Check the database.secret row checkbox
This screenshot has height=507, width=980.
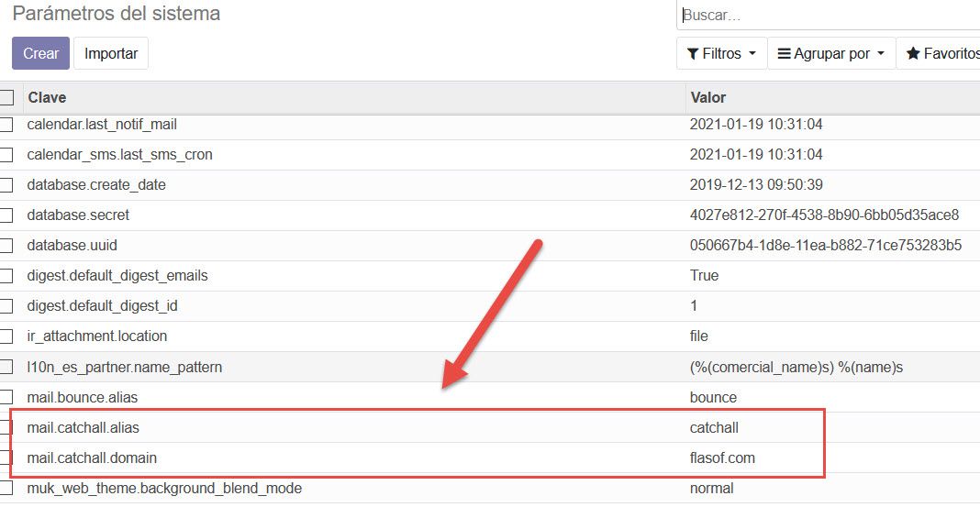click(6, 215)
